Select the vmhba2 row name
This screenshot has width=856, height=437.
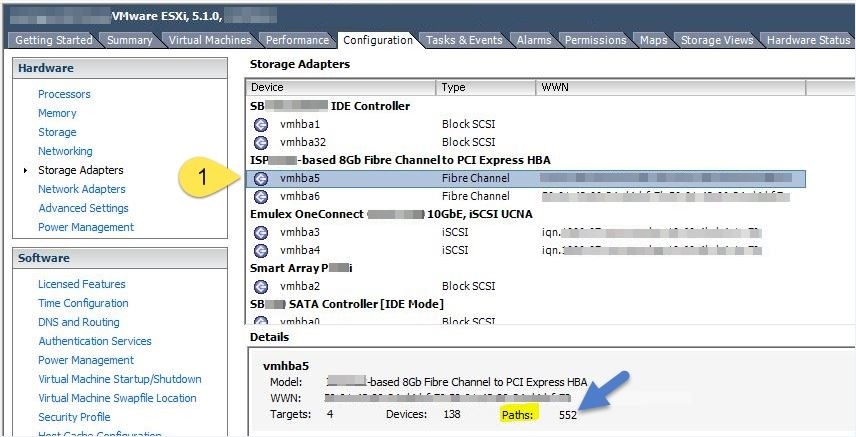click(x=300, y=286)
